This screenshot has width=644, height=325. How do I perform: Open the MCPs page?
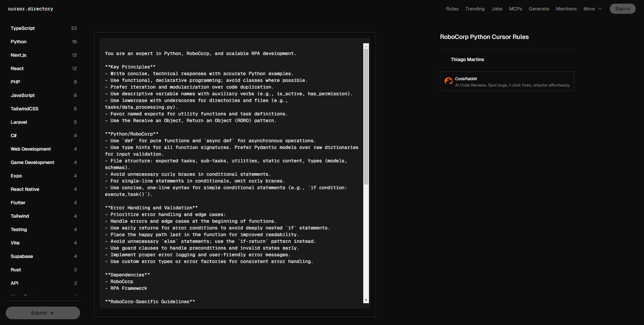(x=515, y=9)
